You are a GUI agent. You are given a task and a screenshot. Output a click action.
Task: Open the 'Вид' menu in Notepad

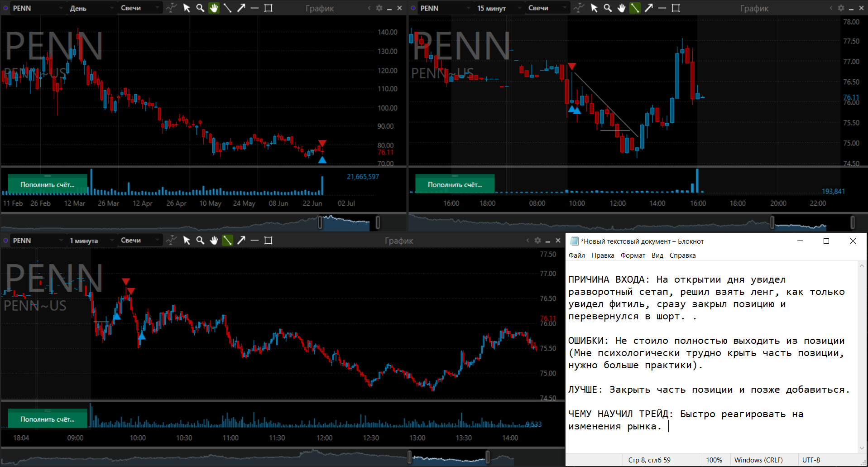pyautogui.click(x=657, y=255)
